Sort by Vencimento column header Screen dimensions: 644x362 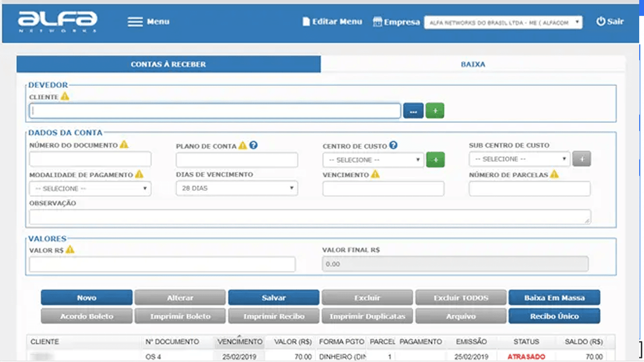[240, 341]
